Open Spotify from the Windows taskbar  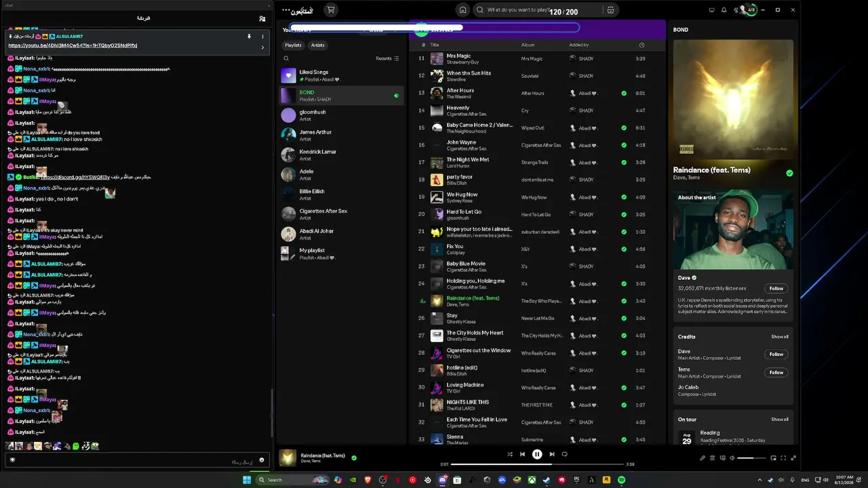[621, 480]
